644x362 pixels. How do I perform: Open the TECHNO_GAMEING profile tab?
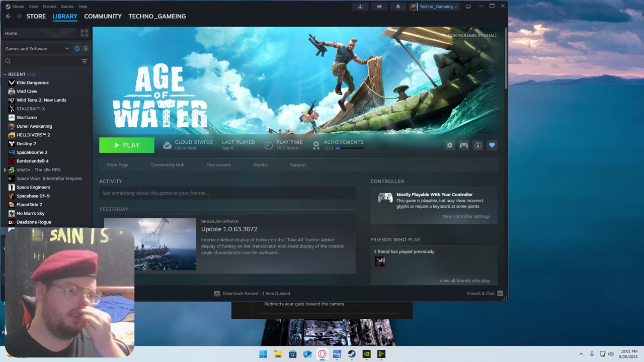point(157,16)
